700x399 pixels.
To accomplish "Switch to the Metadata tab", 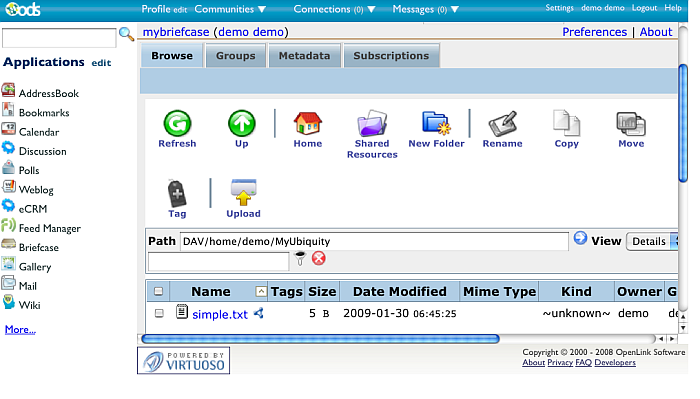I will point(304,55).
